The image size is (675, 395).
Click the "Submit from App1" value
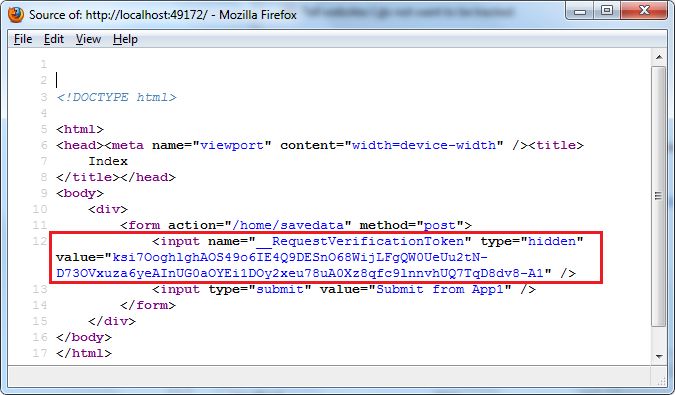(x=440, y=289)
